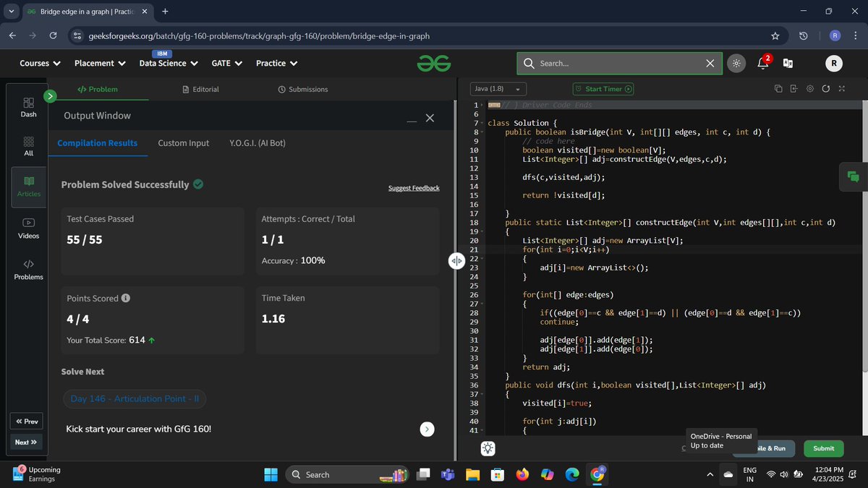868x488 pixels.
Task: Open the editor settings gear
Action: (x=809, y=89)
